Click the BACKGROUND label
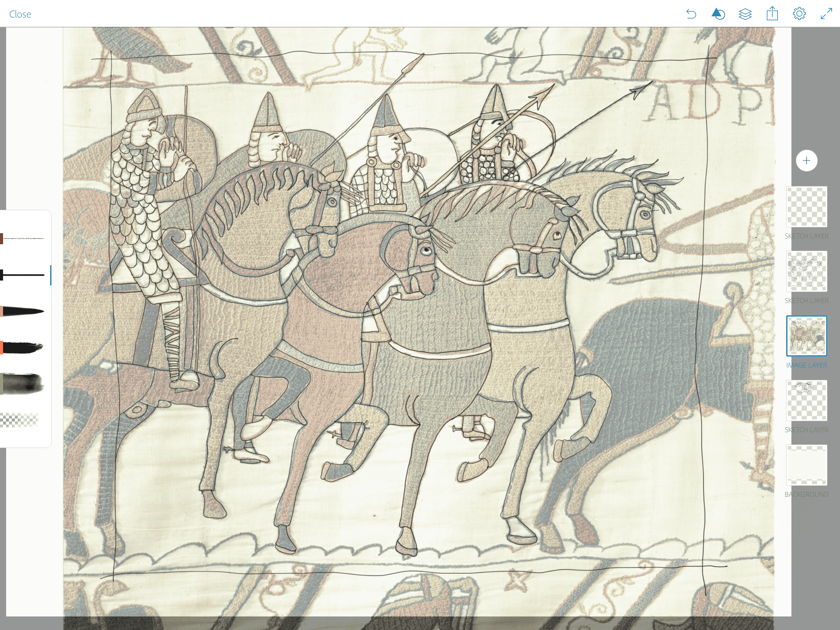840x630 pixels. 806,494
